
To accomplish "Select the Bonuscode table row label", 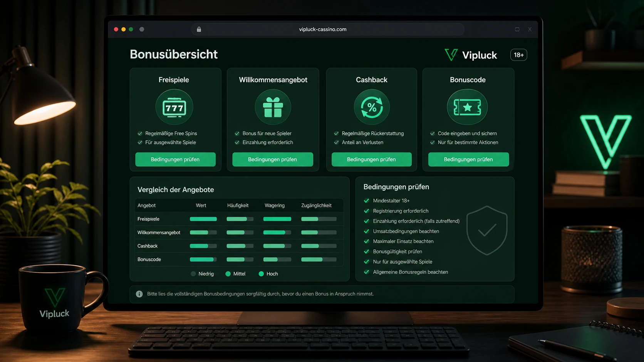I will point(149,259).
